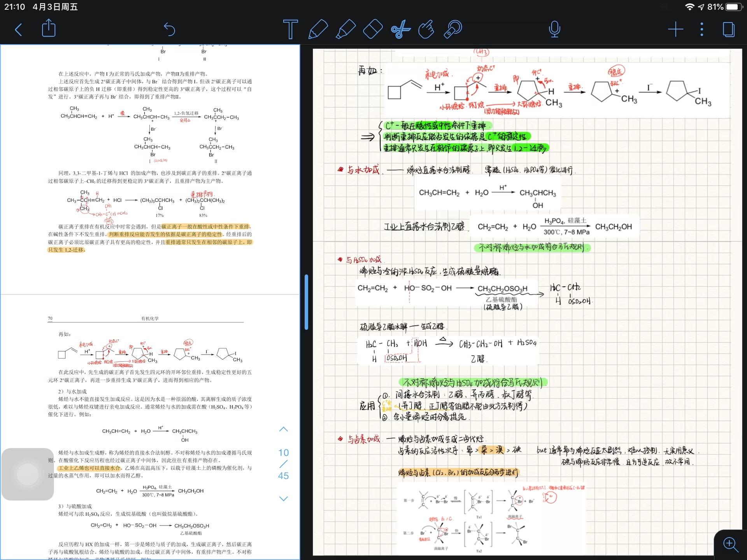The height and width of the screenshot is (560, 747).
Task: Tap the pasted bromonium mechanism diagram
Action: tap(491, 519)
